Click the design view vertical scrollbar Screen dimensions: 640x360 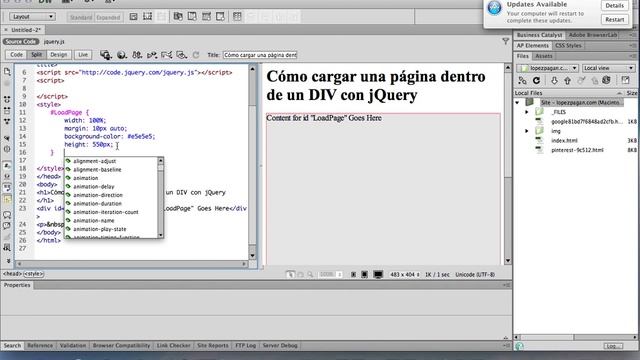coord(508,164)
